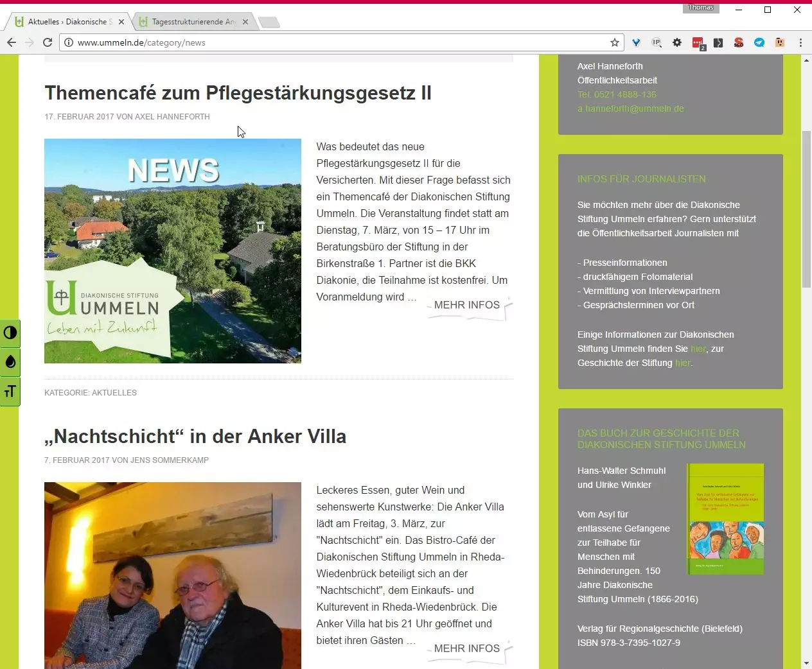812x669 pixels.
Task: Open the date 7. FEBRUAR 2017
Action: coord(77,460)
